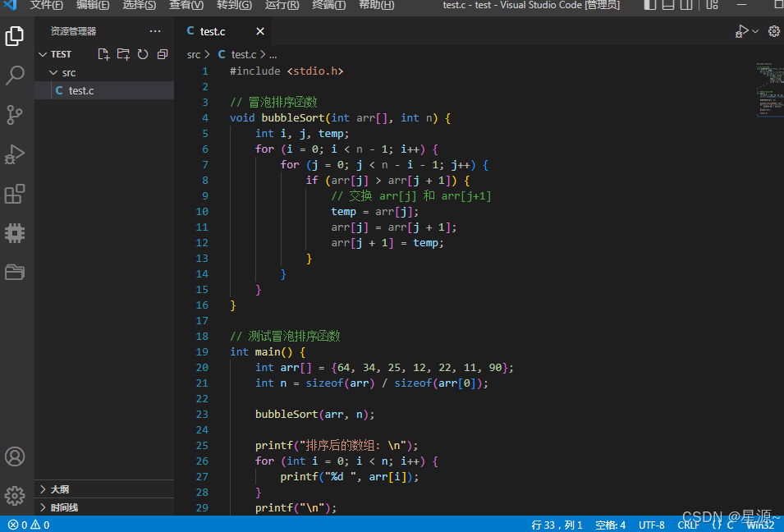The image size is (784, 532).
Task: Toggle primary side bar layout icon
Action: (x=649, y=5)
